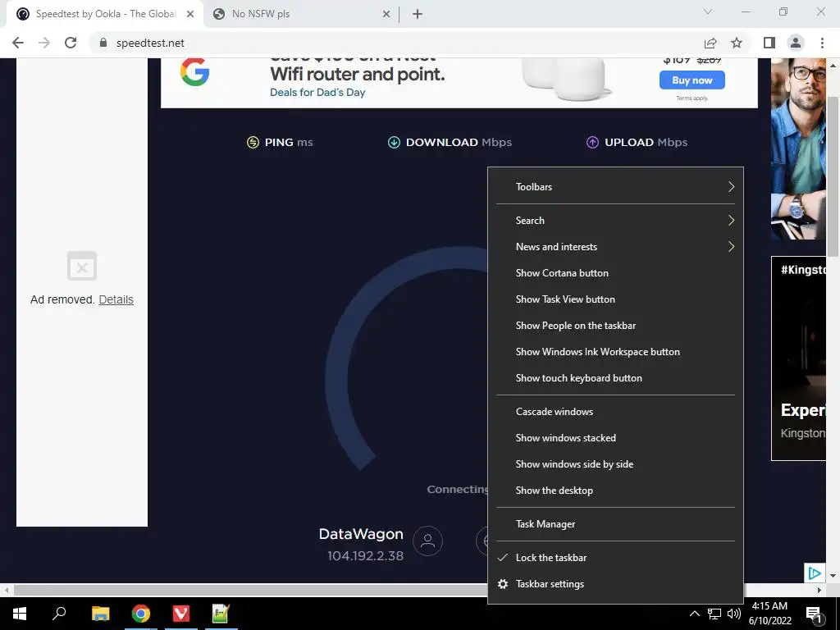Click the Google logo in the ad banner
This screenshot has height=630, width=840.
[x=194, y=73]
